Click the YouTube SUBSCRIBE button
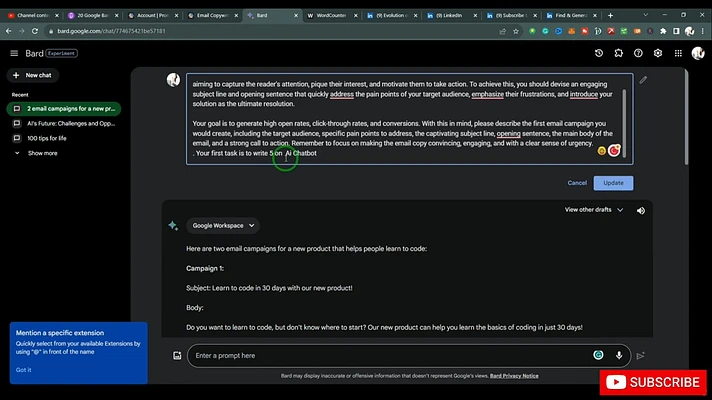Screen dimensions: 712x400 click(x=653, y=382)
